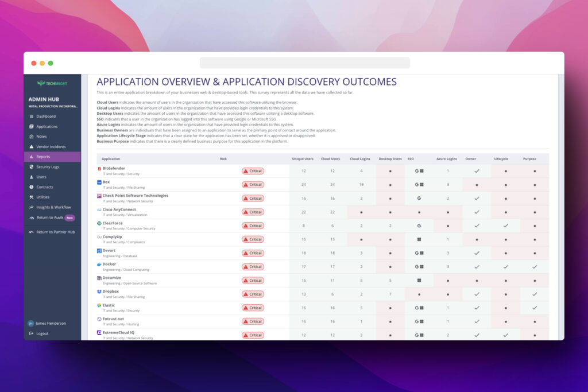Open Dashboard in the sidebar

[x=46, y=116]
